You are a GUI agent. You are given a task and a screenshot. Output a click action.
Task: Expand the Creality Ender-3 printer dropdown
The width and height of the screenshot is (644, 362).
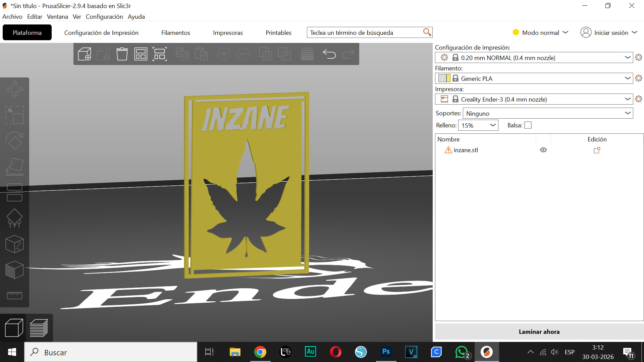[628, 99]
